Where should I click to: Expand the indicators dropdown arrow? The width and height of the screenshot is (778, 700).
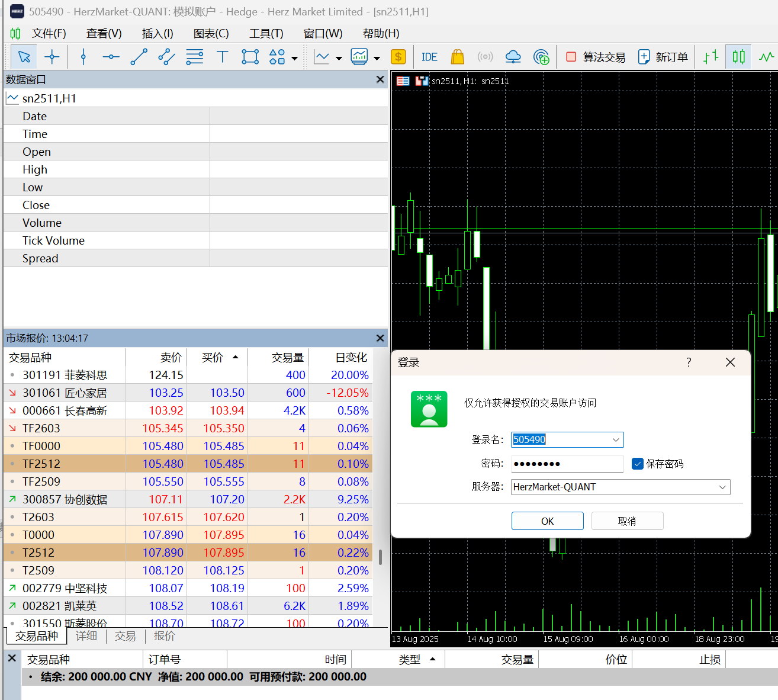[377, 58]
